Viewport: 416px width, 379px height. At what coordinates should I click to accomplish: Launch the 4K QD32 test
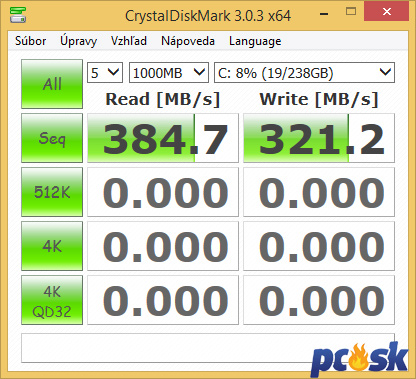[x=52, y=300]
